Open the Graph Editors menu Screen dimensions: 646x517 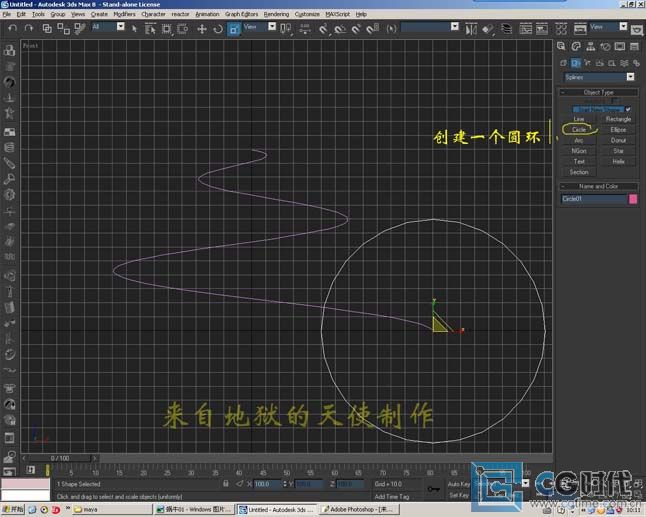(x=241, y=14)
